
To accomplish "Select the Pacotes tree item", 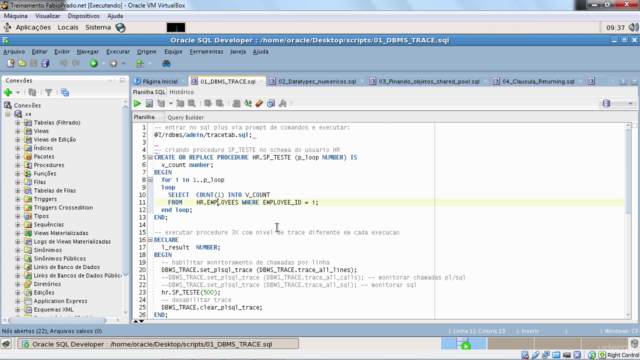I will [x=44, y=156].
